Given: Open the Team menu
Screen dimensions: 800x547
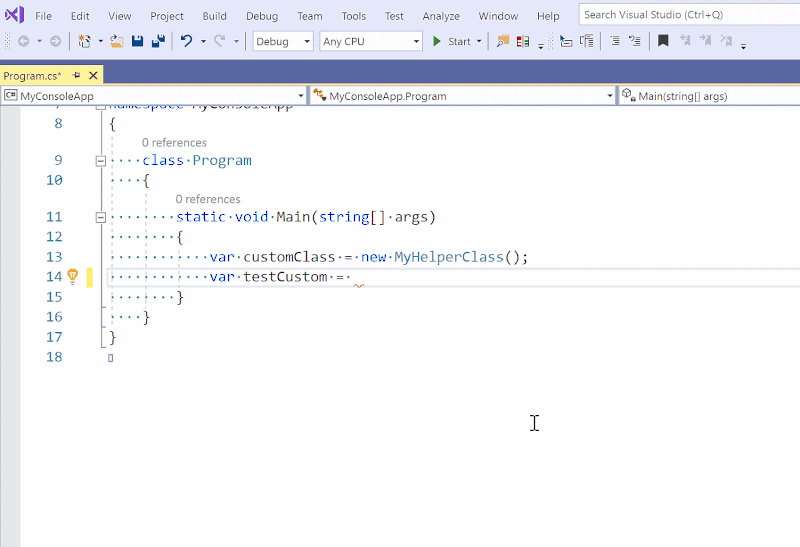Looking at the screenshot, I should tap(310, 16).
